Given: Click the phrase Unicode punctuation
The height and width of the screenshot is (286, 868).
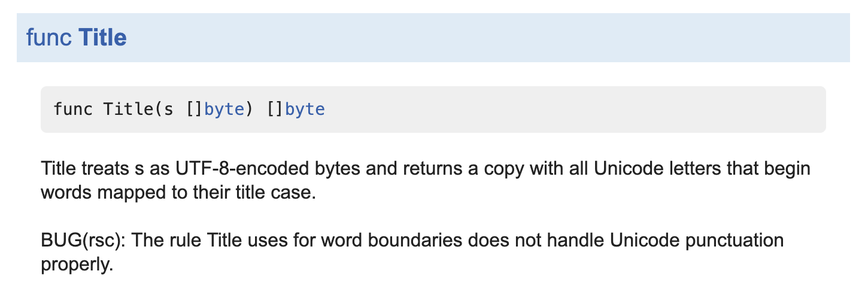Looking at the screenshot, I should (697, 241).
